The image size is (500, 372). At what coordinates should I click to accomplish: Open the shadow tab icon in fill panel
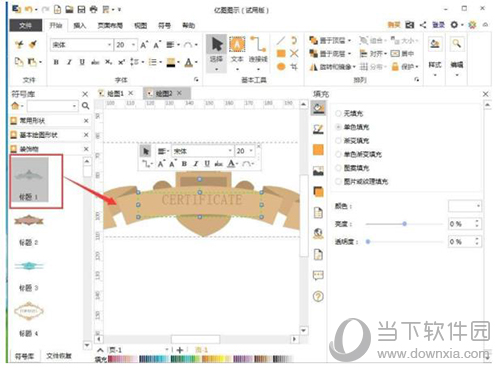[318, 192]
